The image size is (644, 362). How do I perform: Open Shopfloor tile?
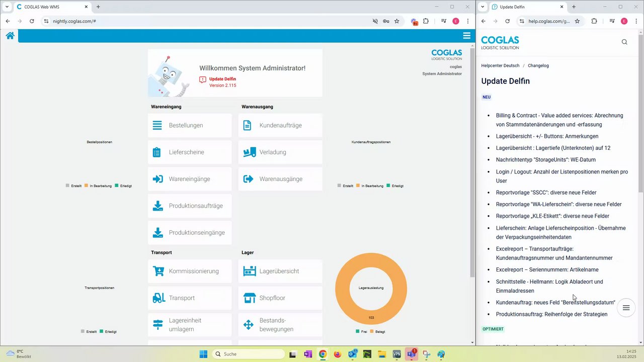[280, 298]
